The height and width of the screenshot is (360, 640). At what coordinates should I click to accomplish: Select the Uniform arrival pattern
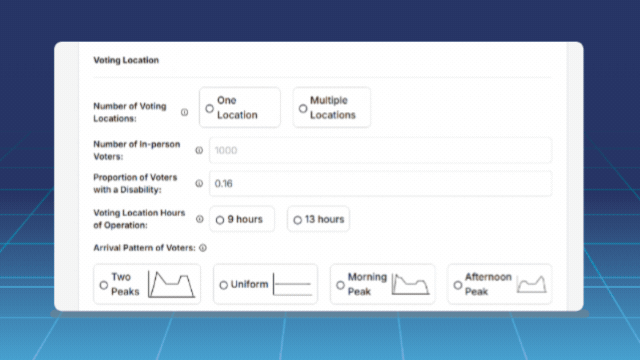[223, 285]
